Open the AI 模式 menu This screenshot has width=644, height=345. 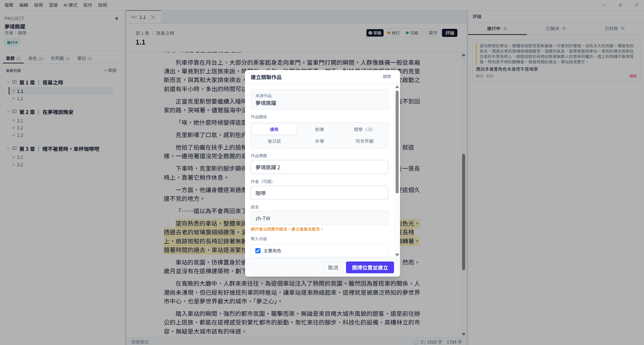tap(70, 5)
